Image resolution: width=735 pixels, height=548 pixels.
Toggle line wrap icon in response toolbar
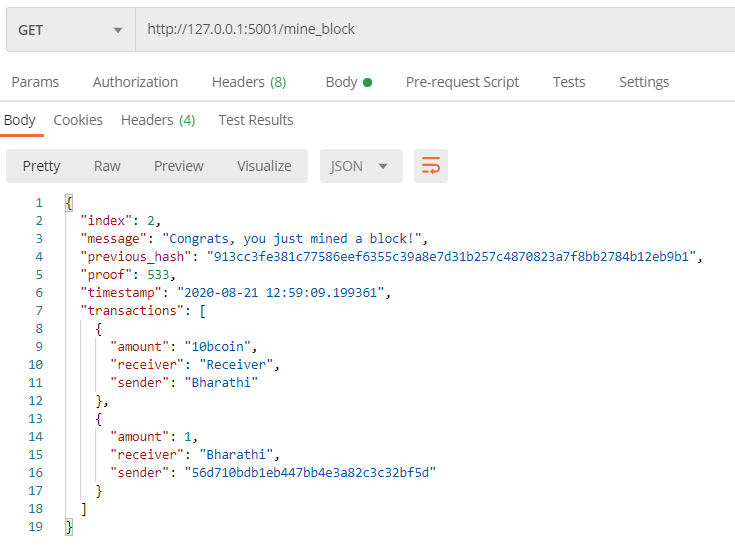coord(431,166)
